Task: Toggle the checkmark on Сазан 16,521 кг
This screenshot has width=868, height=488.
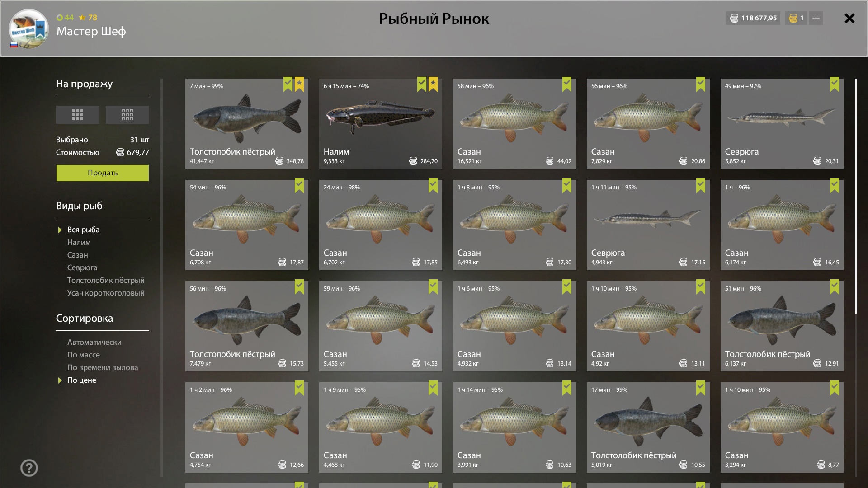Action: coord(567,84)
